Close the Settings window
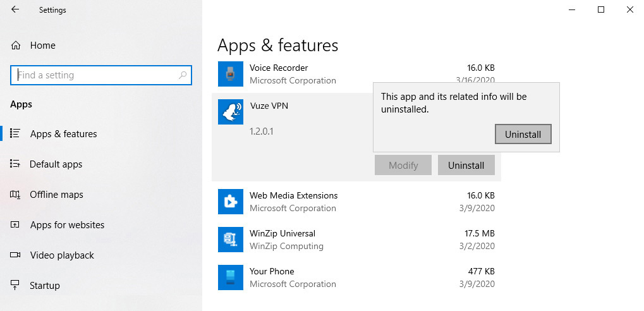This screenshot has height=311, width=644. tap(629, 10)
